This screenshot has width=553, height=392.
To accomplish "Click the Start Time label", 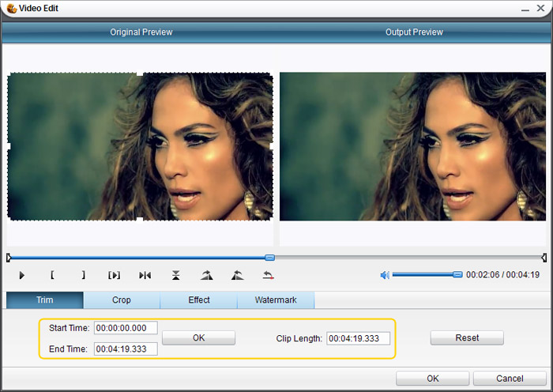I will pos(70,328).
